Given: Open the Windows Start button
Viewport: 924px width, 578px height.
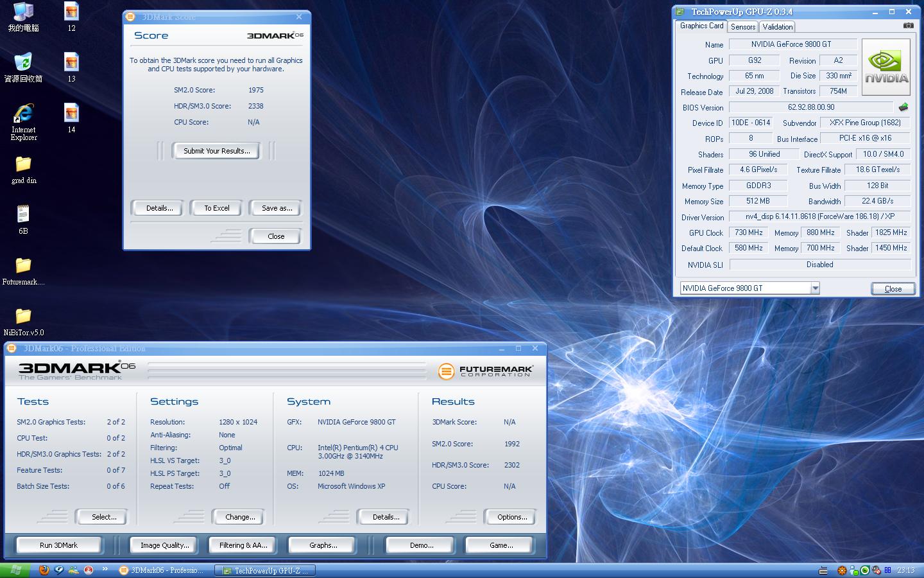Looking at the screenshot, I should point(15,570).
